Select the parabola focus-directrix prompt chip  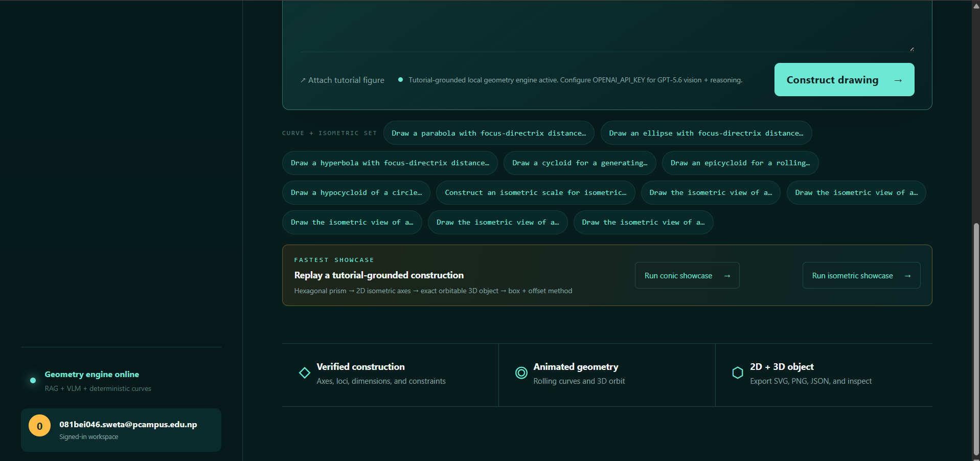(x=489, y=133)
